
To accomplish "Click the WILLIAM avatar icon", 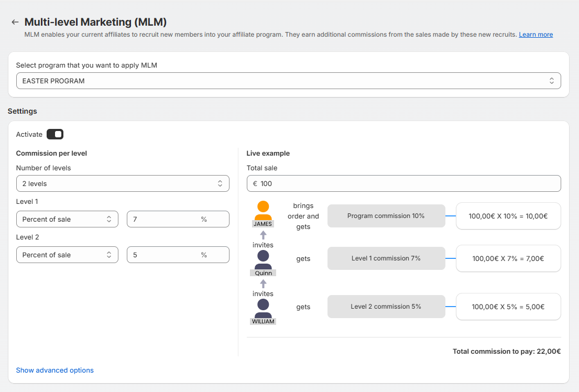I will (263, 308).
